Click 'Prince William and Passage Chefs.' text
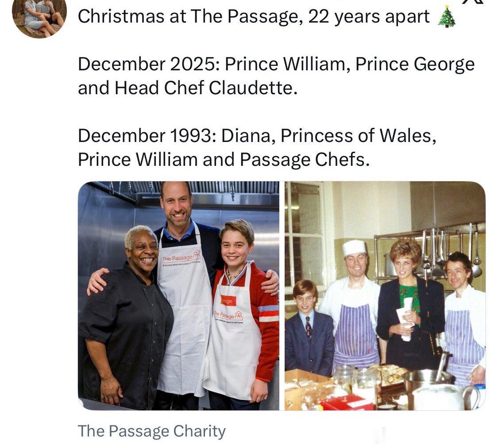Screen dimensions: 498x448 tap(224, 160)
